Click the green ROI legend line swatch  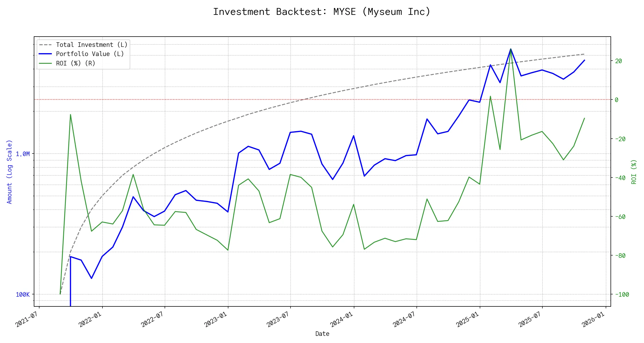[46, 63]
